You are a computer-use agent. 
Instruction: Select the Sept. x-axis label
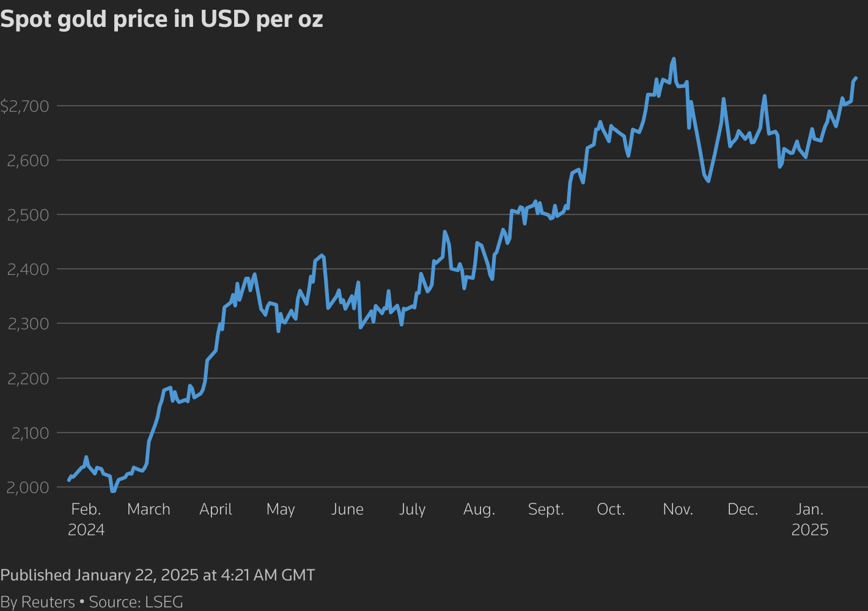tap(546, 509)
